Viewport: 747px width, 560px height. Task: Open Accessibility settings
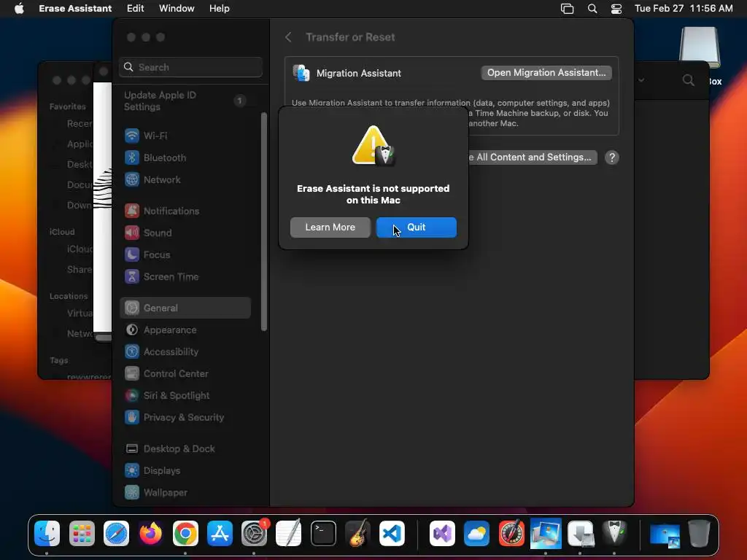[x=185, y=352]
